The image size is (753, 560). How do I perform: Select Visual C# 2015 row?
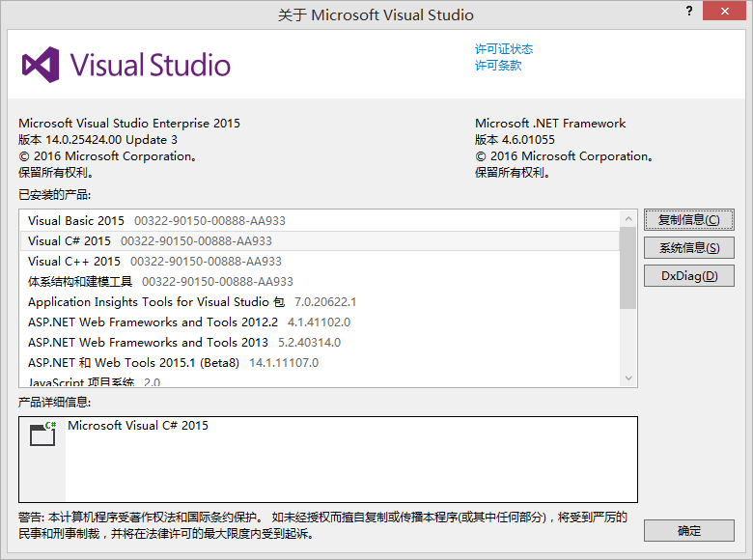320,240
